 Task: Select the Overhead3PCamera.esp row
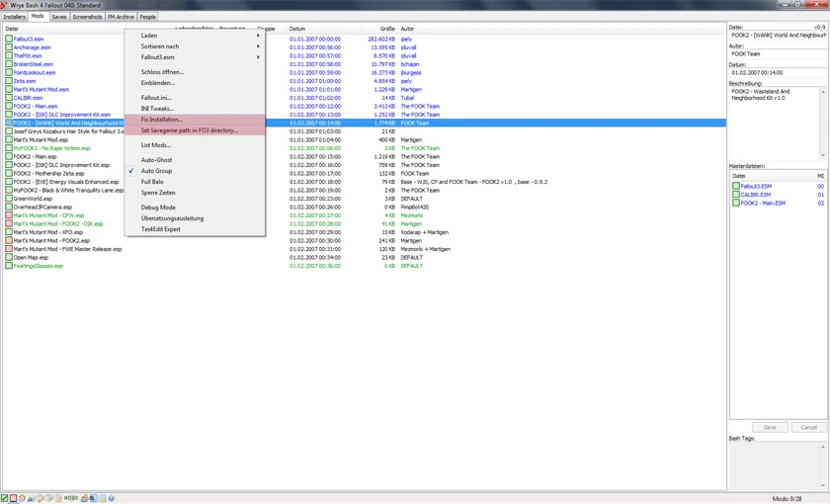click(366, 207)
